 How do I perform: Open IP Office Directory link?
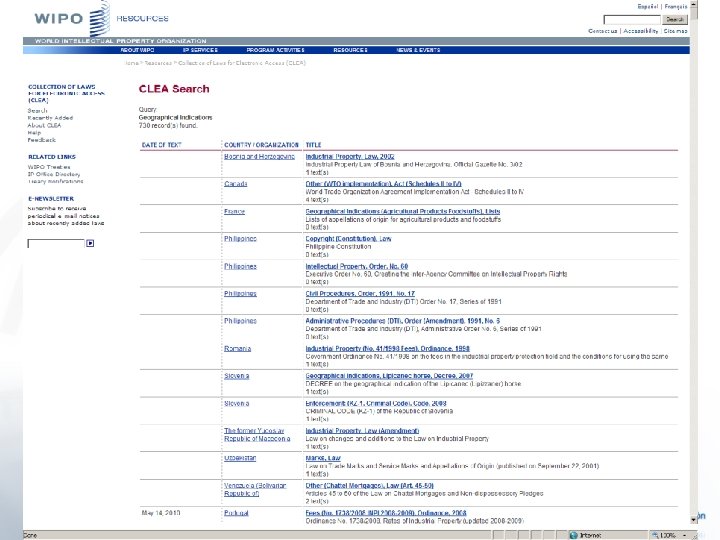point(54,174)
